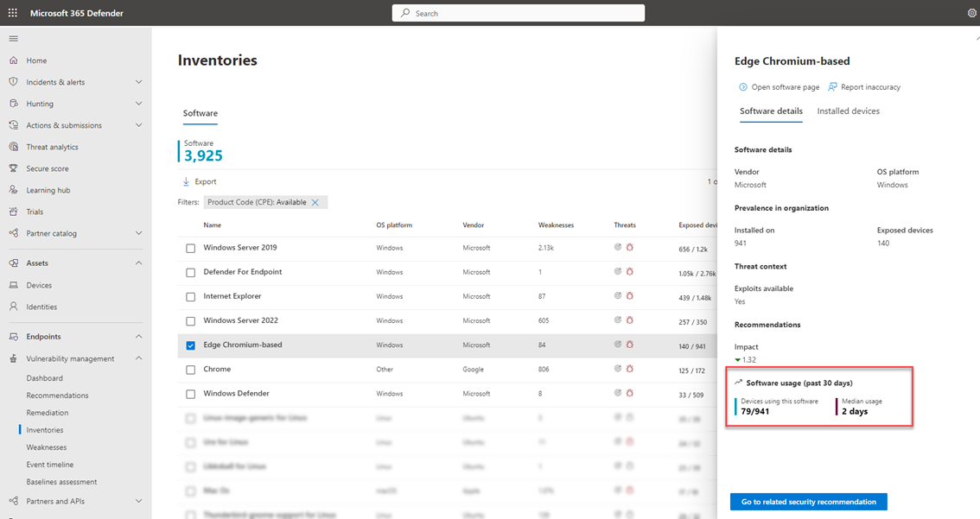The width and height of the screenshot is (980, 519).
Task: Click the threat bug icon for Chrome
Action: tap(629, 369)
